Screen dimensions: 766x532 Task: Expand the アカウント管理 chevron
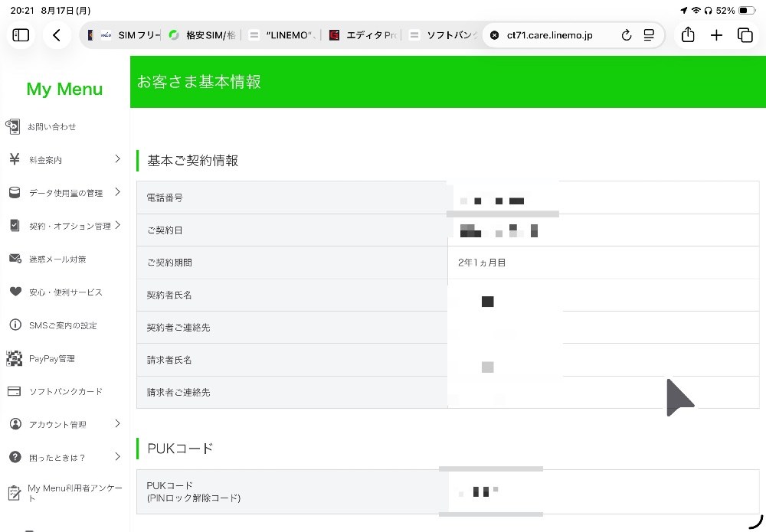[117, 423]
